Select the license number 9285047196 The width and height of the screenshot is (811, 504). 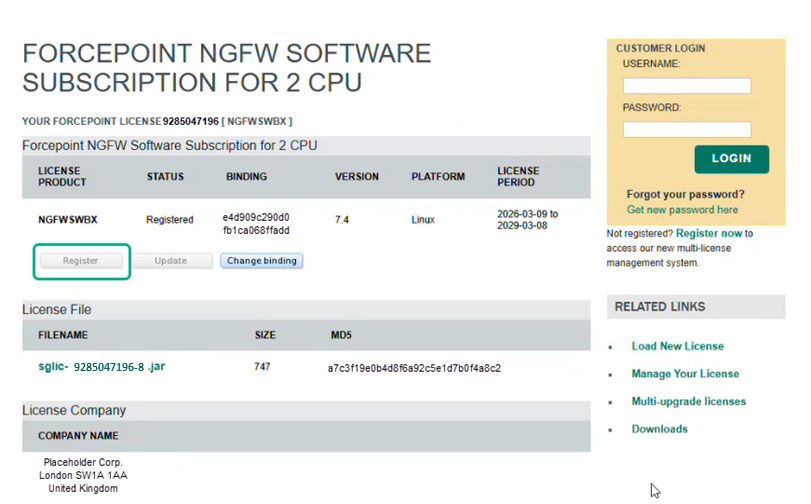click(x=191, y=121)
